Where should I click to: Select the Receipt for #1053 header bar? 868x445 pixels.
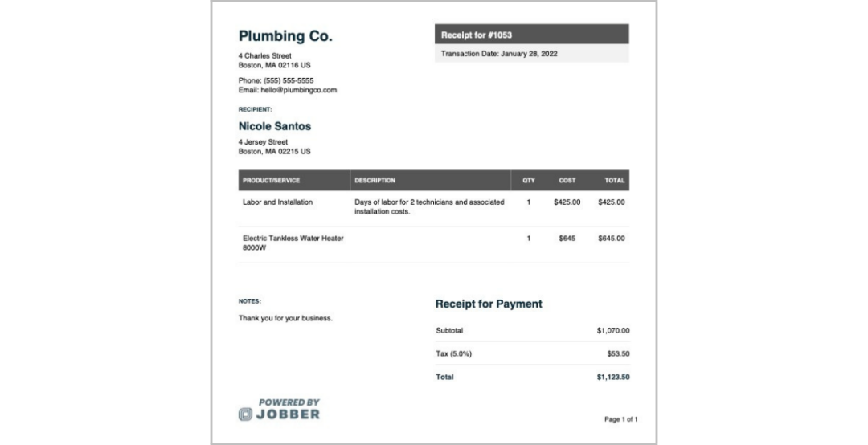[531, 35]
